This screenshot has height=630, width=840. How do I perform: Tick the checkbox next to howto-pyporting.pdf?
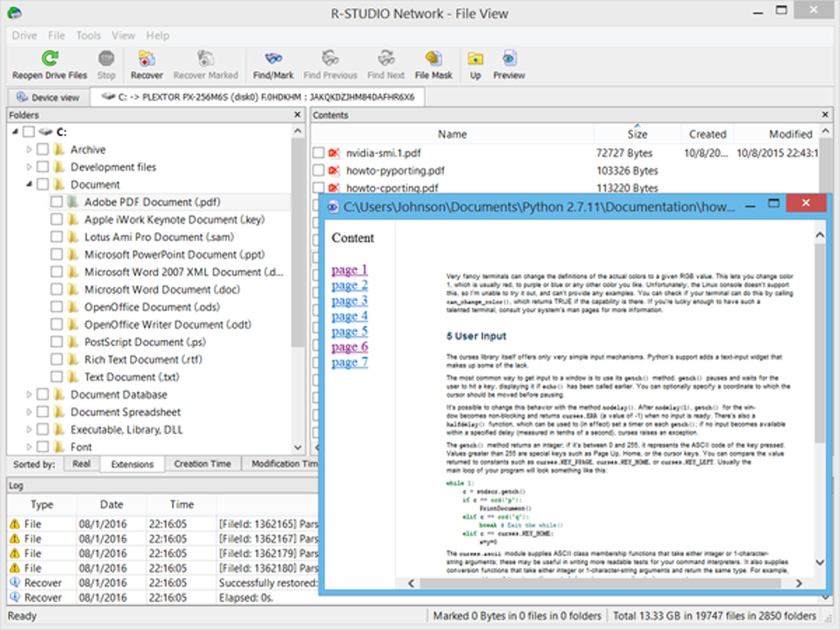pyautogui.click(x=319, y=170)
